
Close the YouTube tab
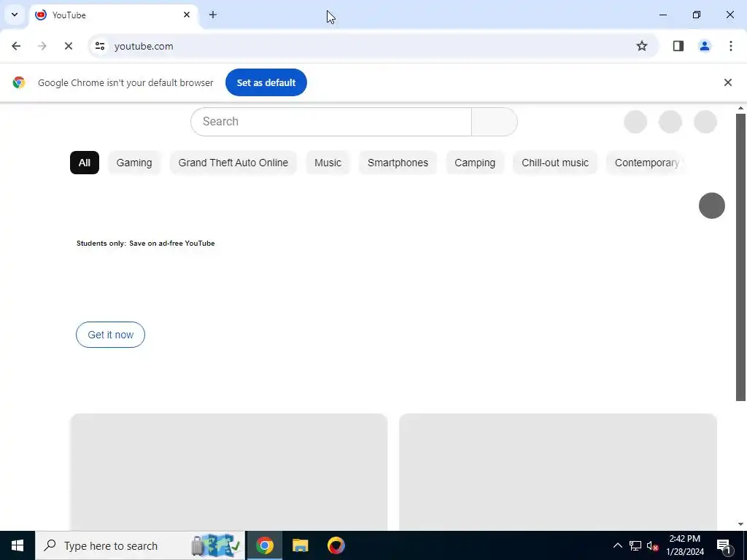(187, 15)
